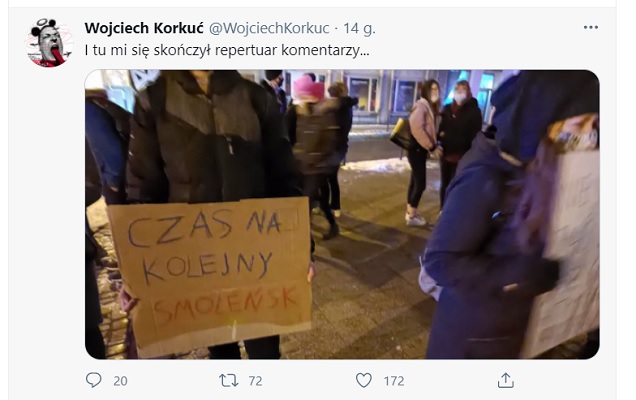Click Wojciech Korkuć profile avatar
636x400 pixels.
(x=49, y=42)
